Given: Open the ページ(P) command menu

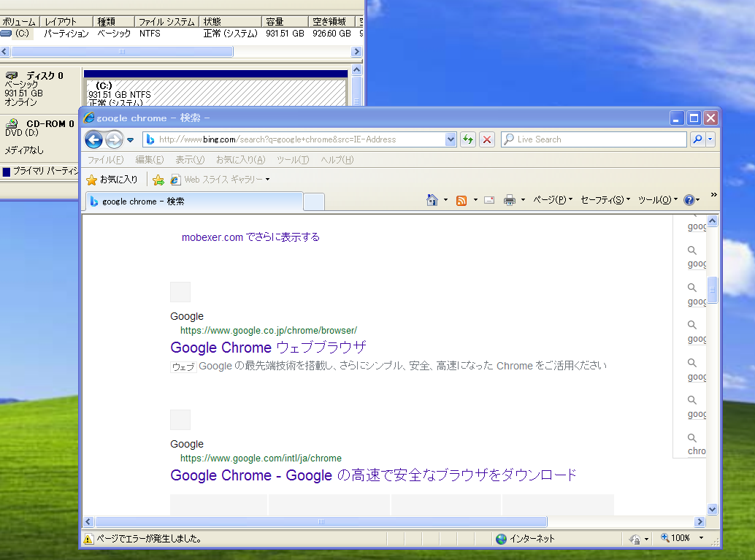Looking at the screenshot, I should pyautogui.click(x=552, y=200).
